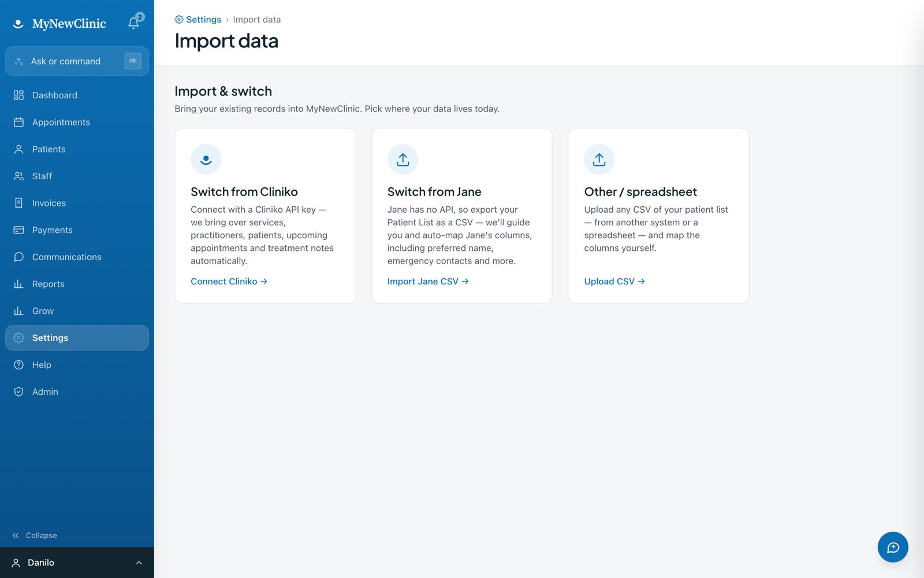Open the Reports page
This screenshot has height=578, width=924.
(x=77, y=284)
